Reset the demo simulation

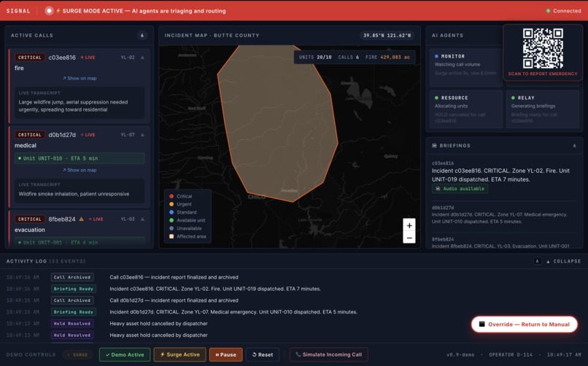[263, 354]
